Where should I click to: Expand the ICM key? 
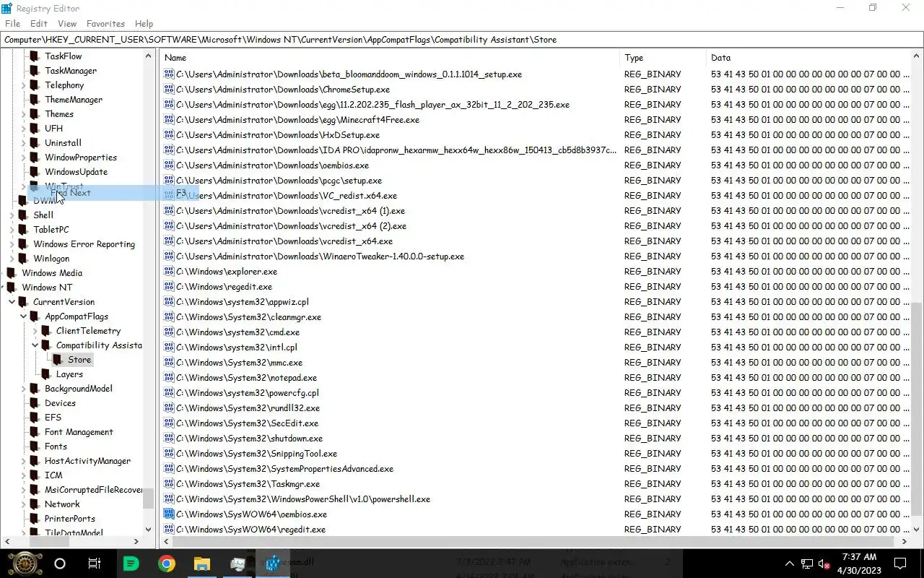[x=23, y=475]
